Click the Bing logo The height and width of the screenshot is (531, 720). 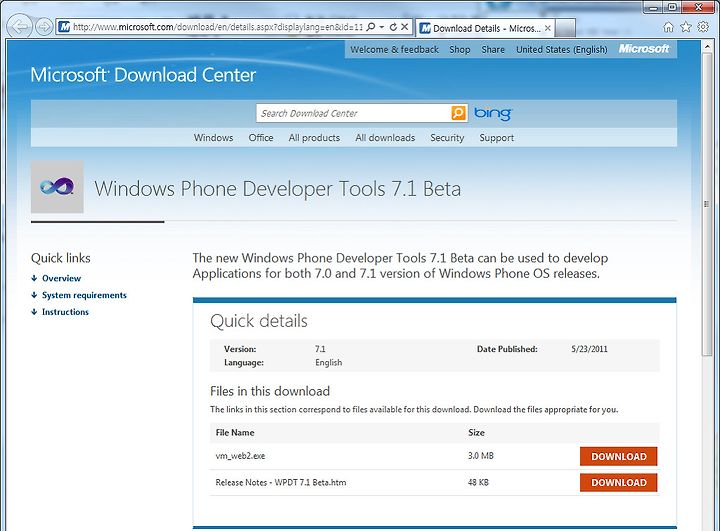(x=492, y=113)
